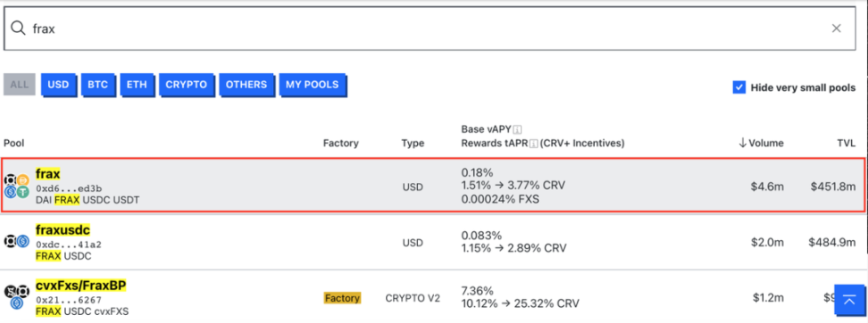This screenshot has width=868, height=323.
Task: Click the $2.0m volume value
Action: coord(767,243)
